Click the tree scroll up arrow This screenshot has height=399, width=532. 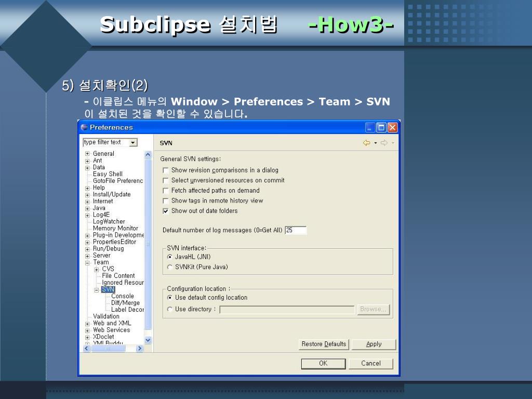148,155
